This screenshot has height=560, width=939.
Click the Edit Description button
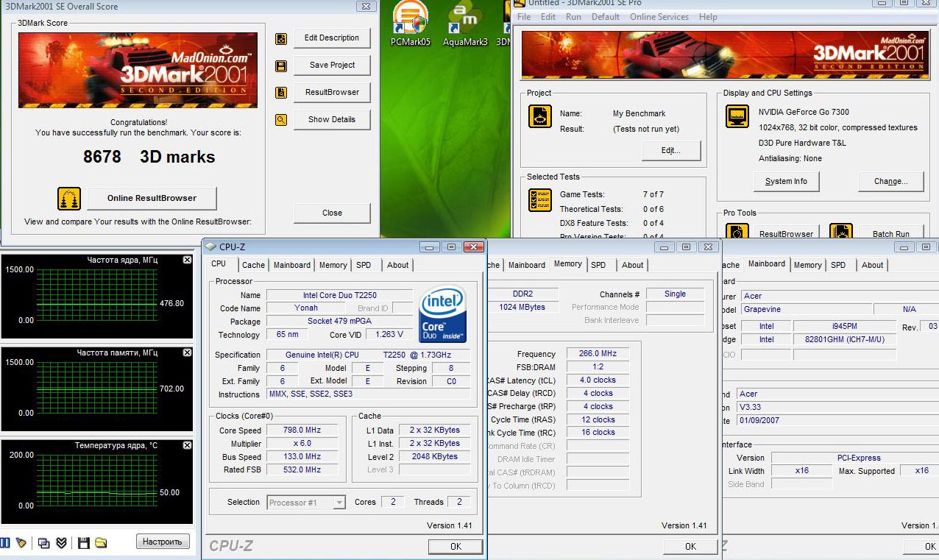coord(332,38)
